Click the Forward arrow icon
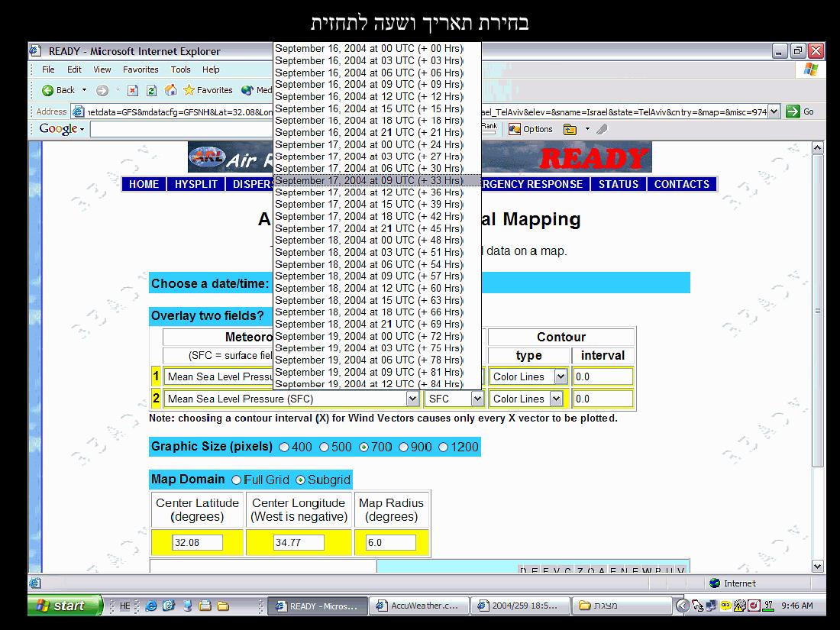This screenshot has width=840, height=630. [x=102, y=91]
